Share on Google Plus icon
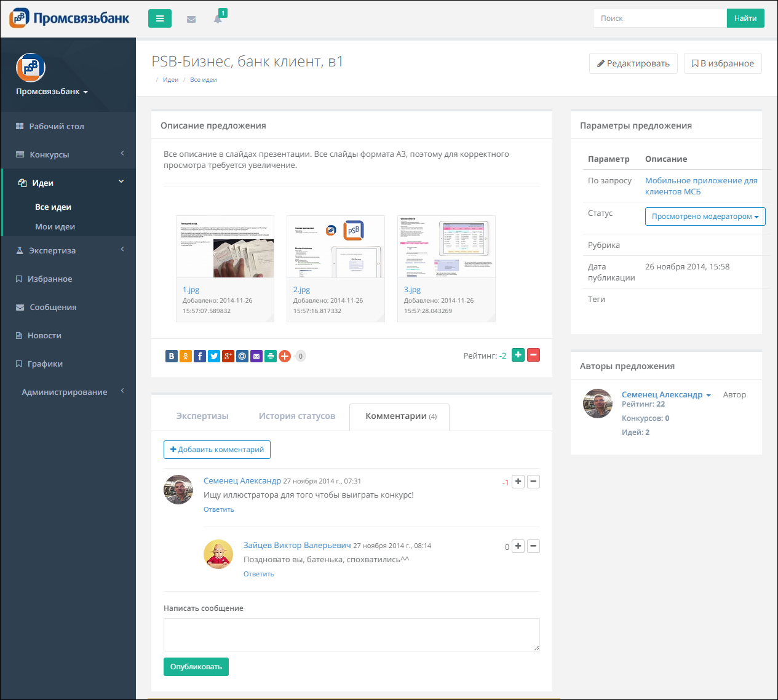The width and height of the screenshot is (778, 700). tap(228, 356)
